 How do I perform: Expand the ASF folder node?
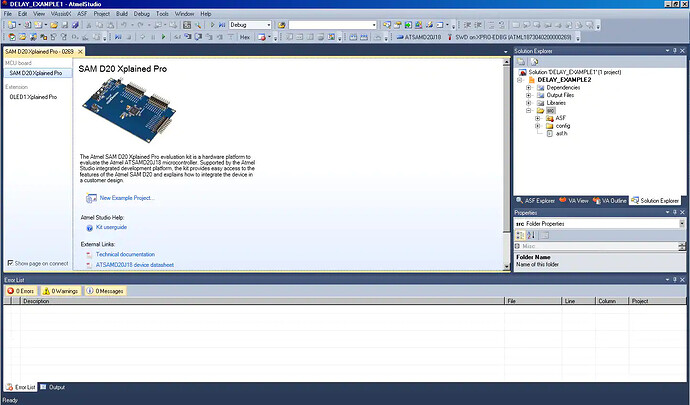pos(537,118)
